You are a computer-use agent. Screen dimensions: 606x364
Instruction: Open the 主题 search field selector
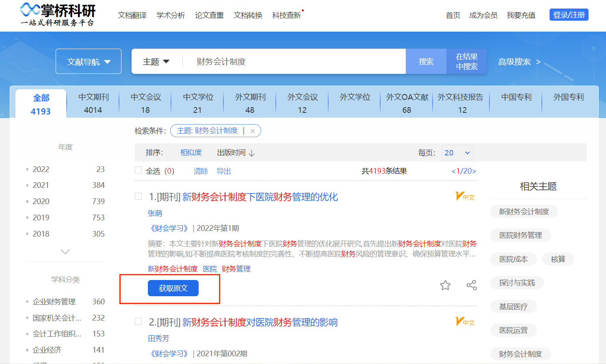tap(156, 62)
